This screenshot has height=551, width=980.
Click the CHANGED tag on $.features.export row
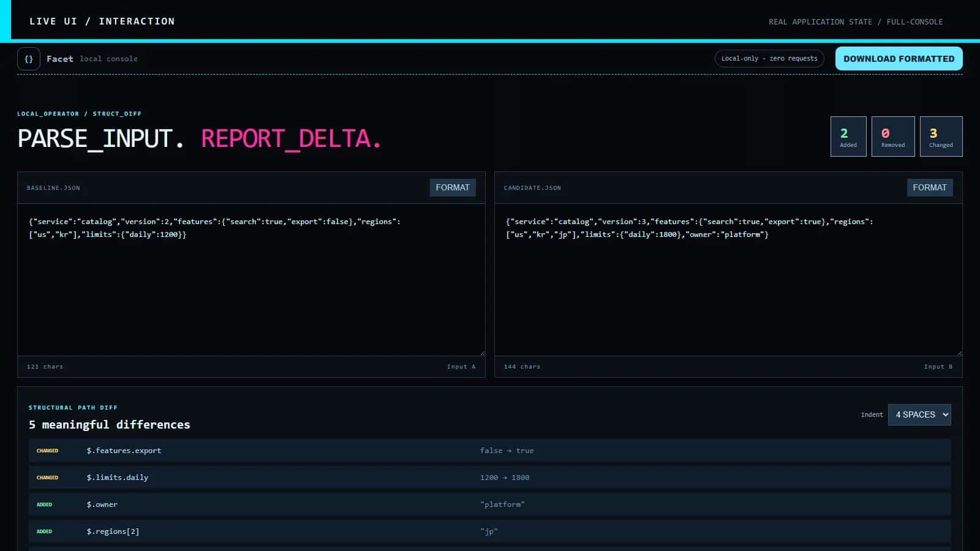[x=47, y=451]
